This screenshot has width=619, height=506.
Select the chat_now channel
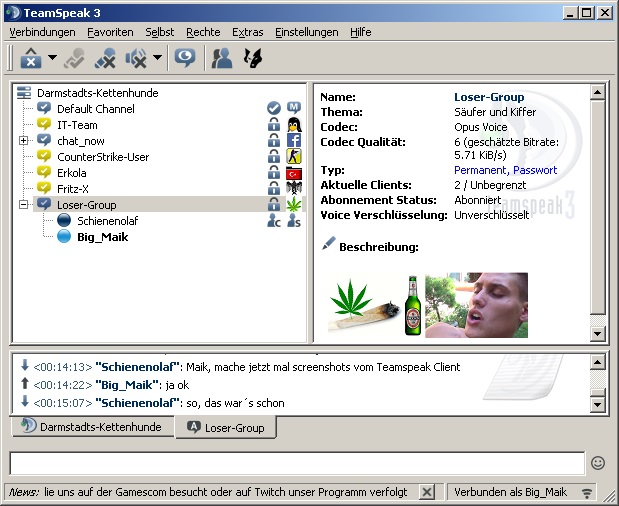(x=81, y=141)
